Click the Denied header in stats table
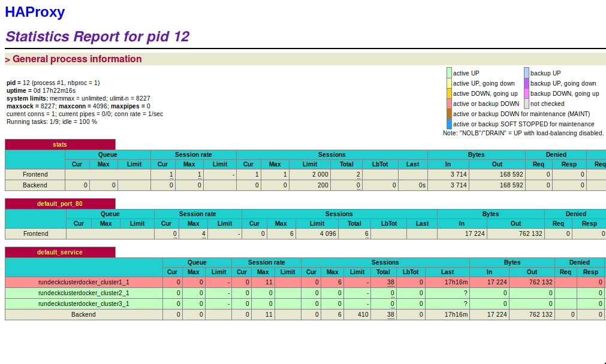The width and height of the screenshot is (606, 364). tap(556, 155)
